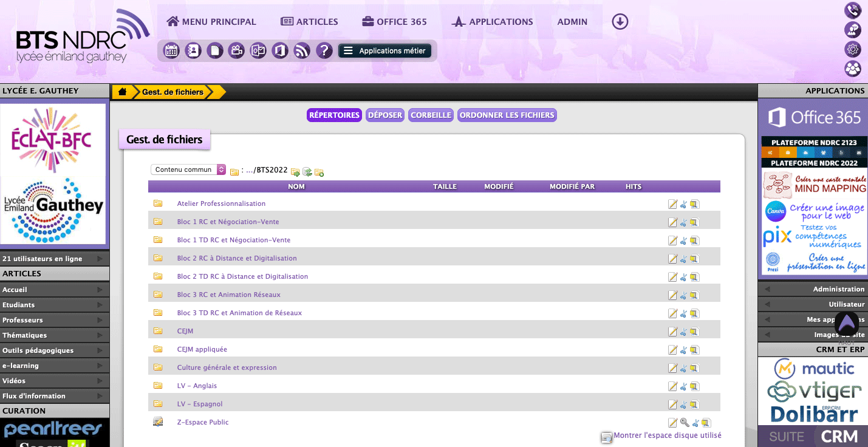The height and width of the screenshot is (447, 868).
Task: Open the calendar icon in the toolbar
Action: coord(171,51)
